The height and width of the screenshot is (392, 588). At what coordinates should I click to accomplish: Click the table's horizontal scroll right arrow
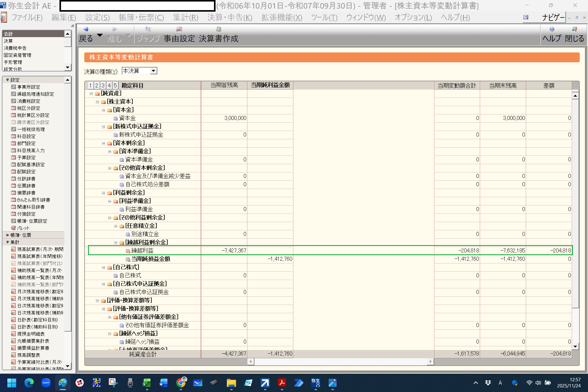[430, 362]
